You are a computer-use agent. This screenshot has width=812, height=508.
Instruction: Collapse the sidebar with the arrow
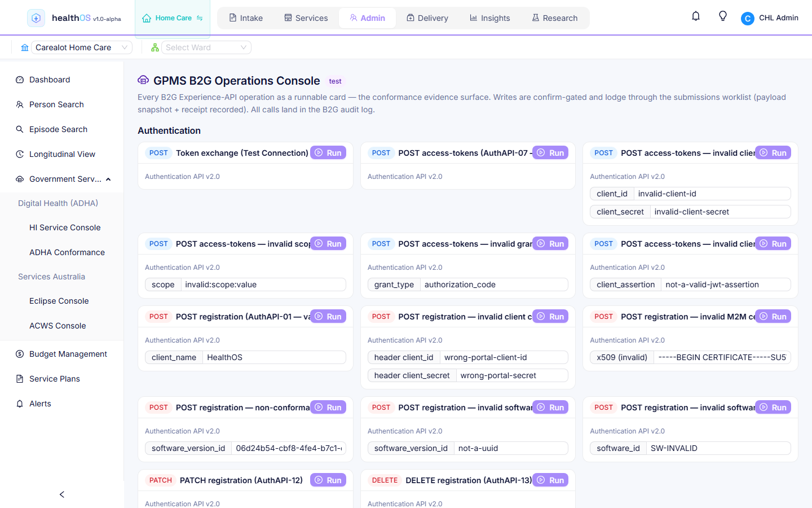point(62,494)
